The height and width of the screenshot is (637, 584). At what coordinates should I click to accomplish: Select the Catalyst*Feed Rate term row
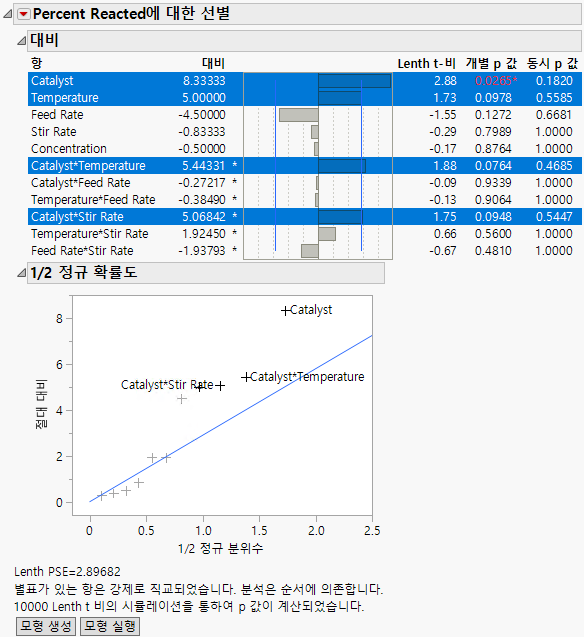pos(305,183)
